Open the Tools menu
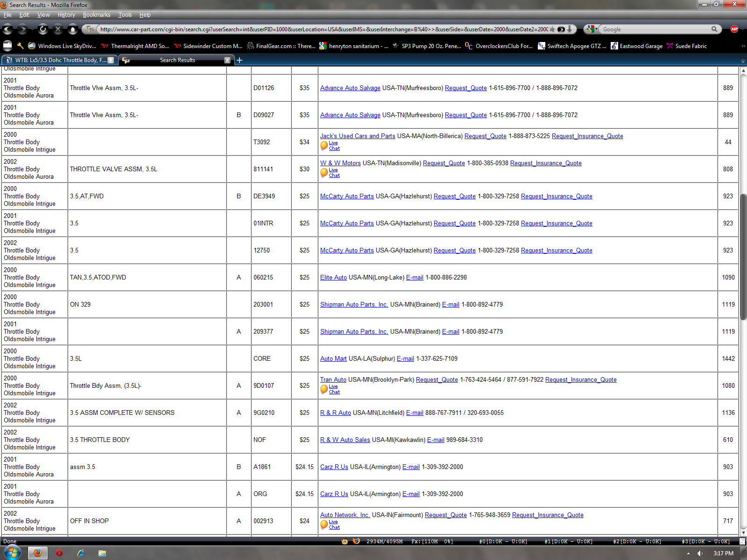This screenshot has height=560, width=747. pyautogui.click(x=125, y=15)
